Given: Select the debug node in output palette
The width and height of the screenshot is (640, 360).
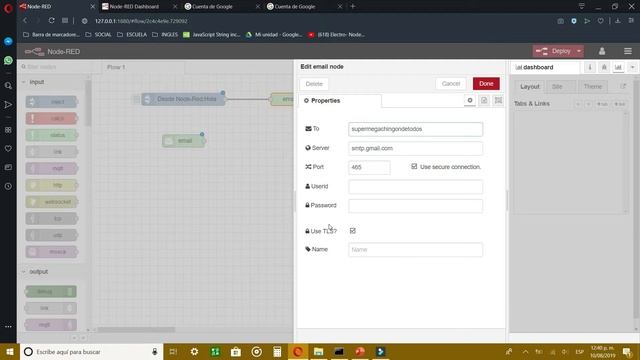Looking at the screenshot, I should click(x=51, y=291).
